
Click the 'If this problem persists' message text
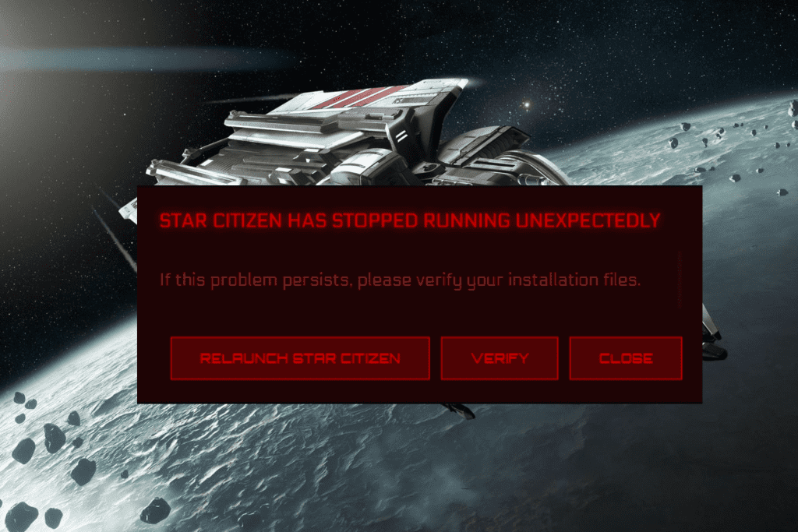point(400,280)
